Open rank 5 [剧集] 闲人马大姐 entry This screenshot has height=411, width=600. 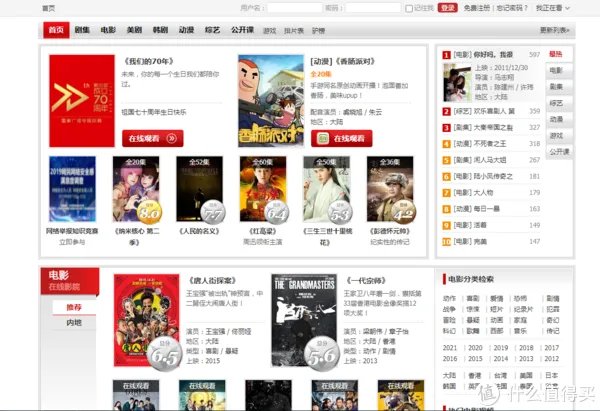[480, 160]
